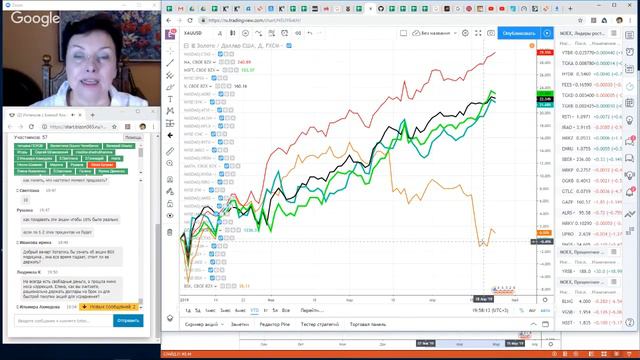Toggle the auto scale option

pyautogui.click(x=545, y=311)
